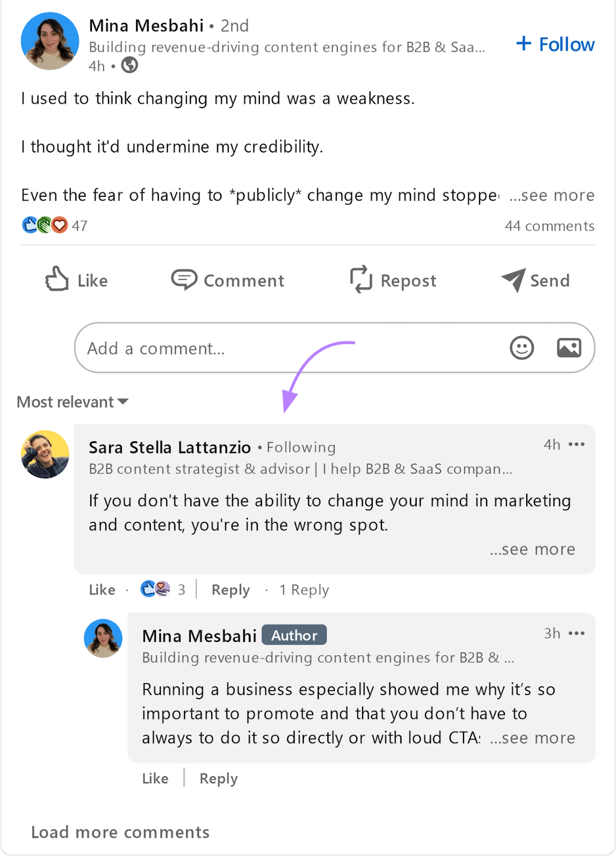Click Sara Stella Lattanzio's profile picture
Screen dimensions: 616x856
(45, 454)
